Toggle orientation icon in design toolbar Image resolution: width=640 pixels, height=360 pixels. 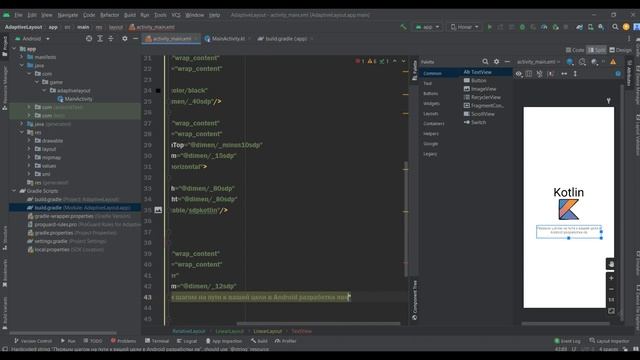pyautogui.click(x=582, y=62)
